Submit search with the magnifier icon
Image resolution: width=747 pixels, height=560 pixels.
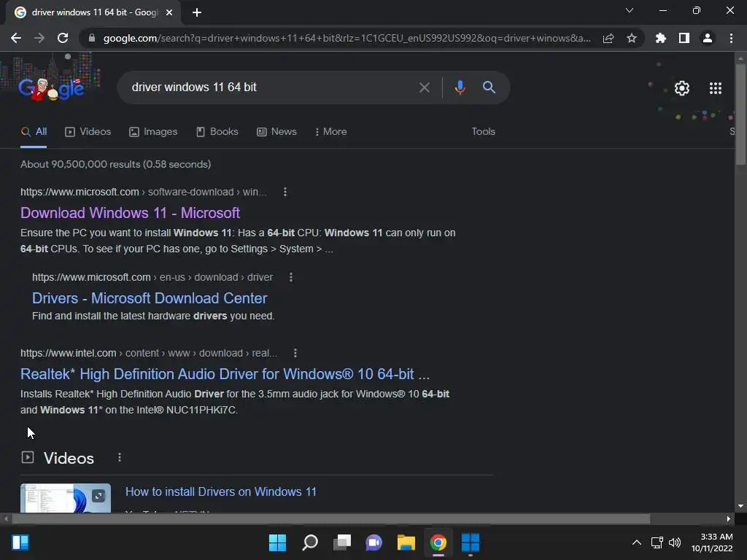(489, 87)
